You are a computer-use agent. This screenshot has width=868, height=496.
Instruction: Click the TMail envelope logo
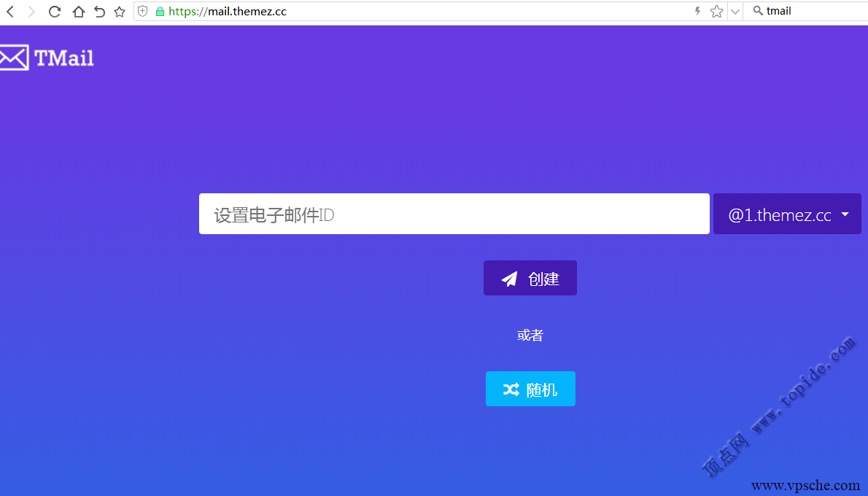click(14, 58)
